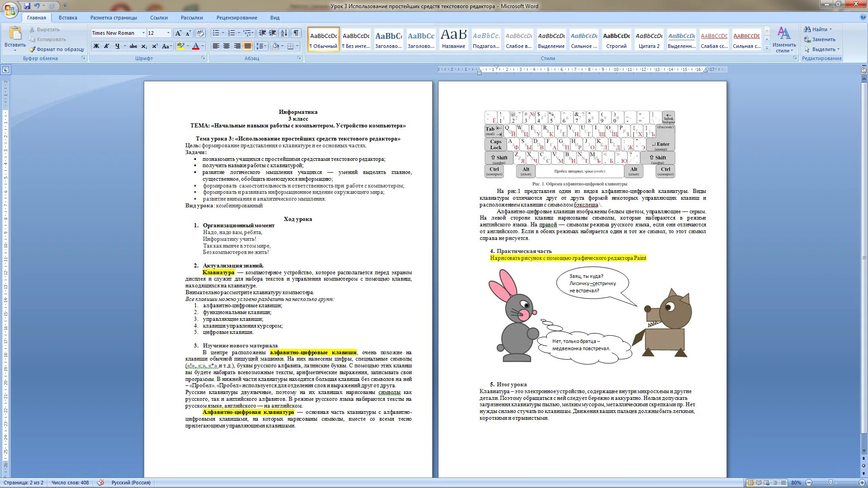Click the sort A-Я icon

pos(284,33)
